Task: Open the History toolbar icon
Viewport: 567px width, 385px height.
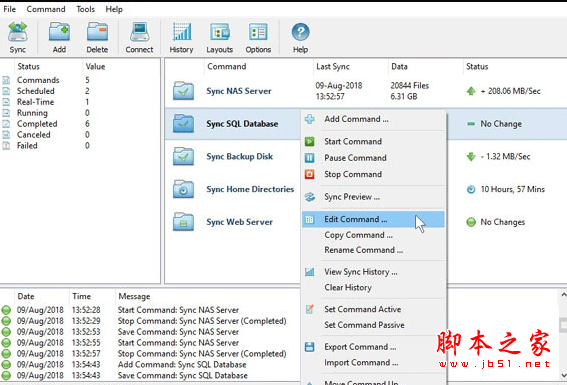Action: pyautogui.click(x=182, y=31)
